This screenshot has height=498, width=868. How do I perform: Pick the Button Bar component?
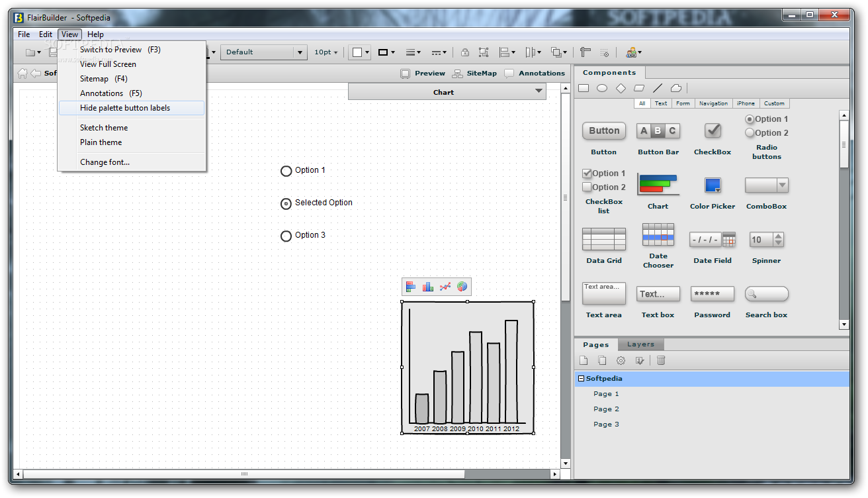[x=658, y=138]
